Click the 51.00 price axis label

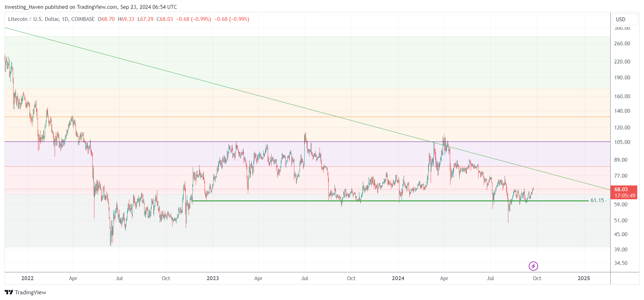621,221
